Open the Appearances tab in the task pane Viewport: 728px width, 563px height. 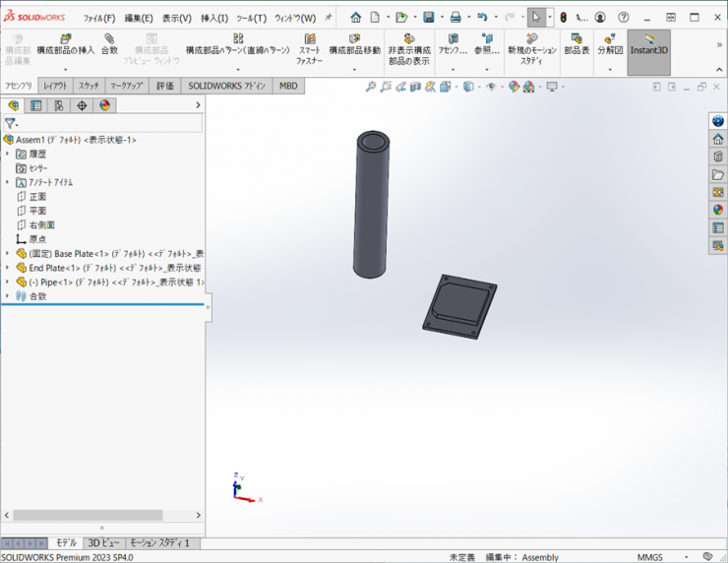tap(718, 210)
